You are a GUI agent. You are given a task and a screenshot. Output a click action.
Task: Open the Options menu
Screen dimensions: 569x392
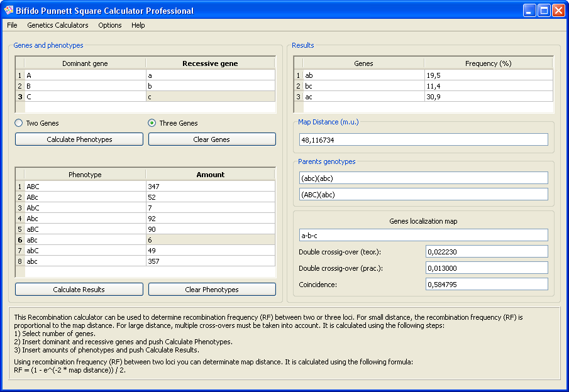pos(109,25)
